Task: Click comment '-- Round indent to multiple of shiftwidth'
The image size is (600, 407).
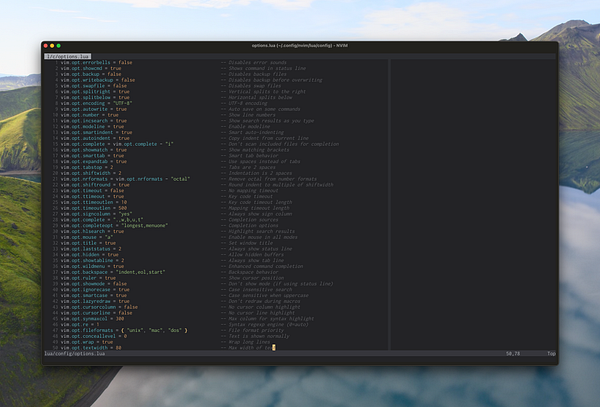Action: click(x=277, y=185)
